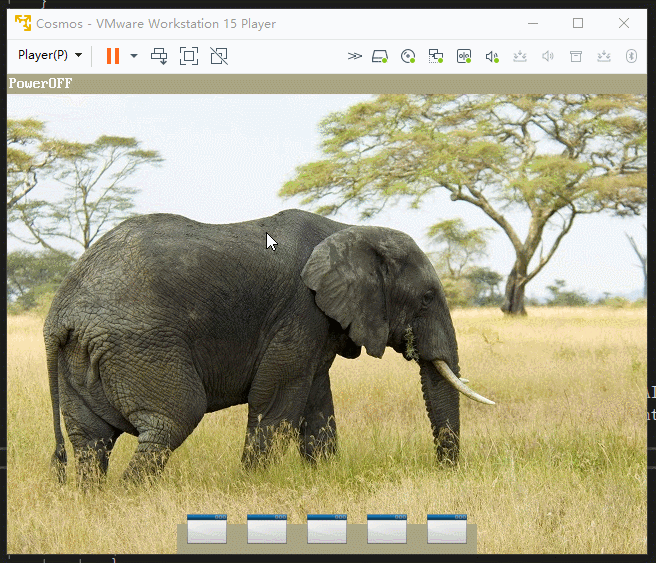656x563 pixels.
Task: Click the Bluetooth device icon
Action: click(x=631, y=56)
